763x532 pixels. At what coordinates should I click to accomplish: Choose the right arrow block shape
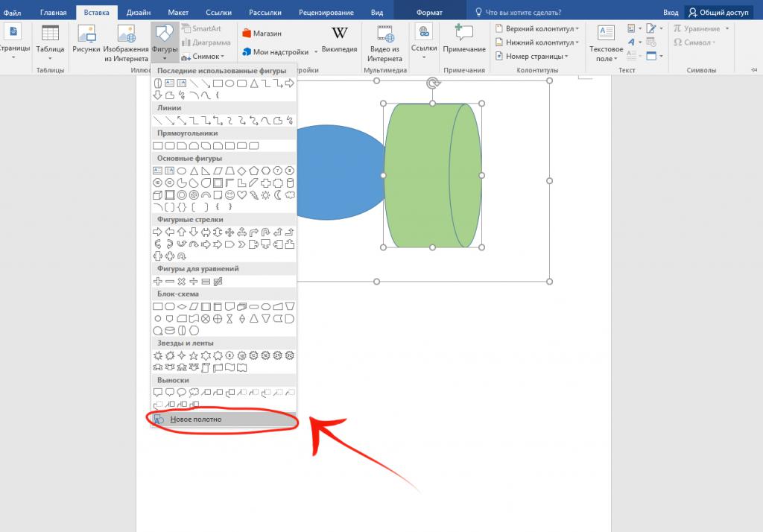point(157,232)
